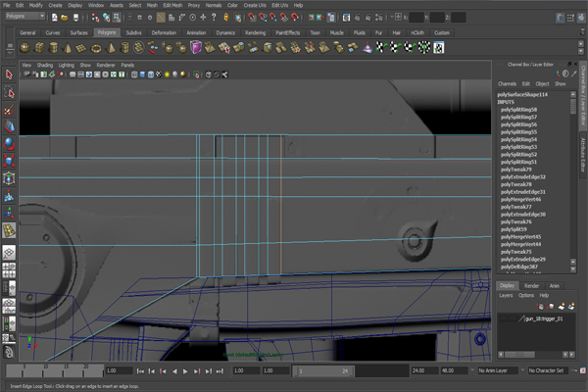Toggle Select by hierarchy mode icon
588x392 pixels.
[96, 18]
